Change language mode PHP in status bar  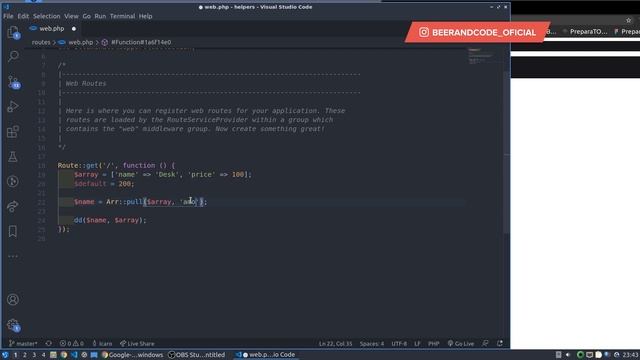click(433, 344)
